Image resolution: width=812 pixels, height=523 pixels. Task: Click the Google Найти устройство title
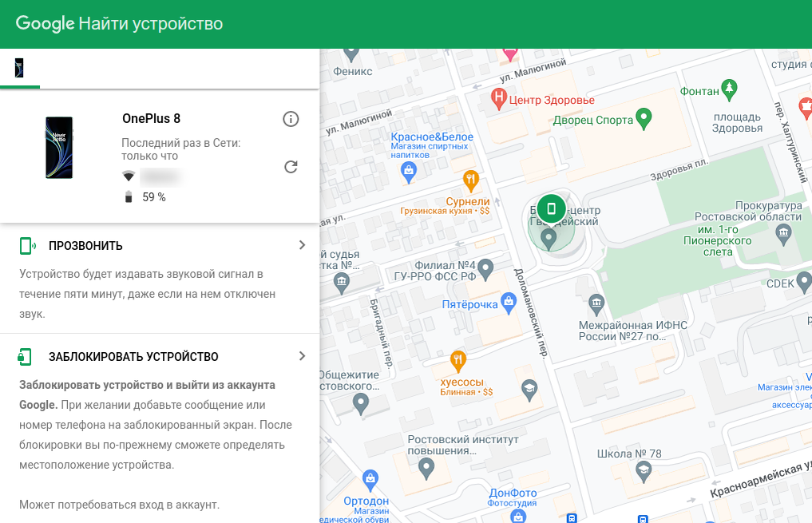coord(119,23)
